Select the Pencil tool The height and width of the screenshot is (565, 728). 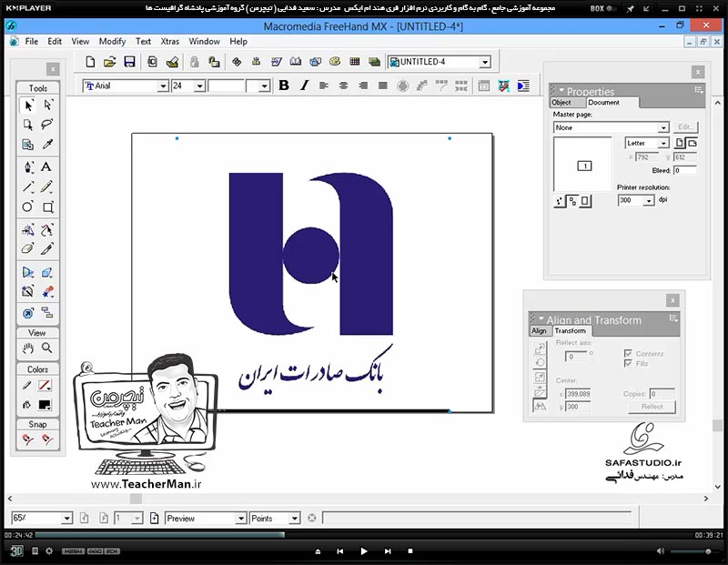46,187
